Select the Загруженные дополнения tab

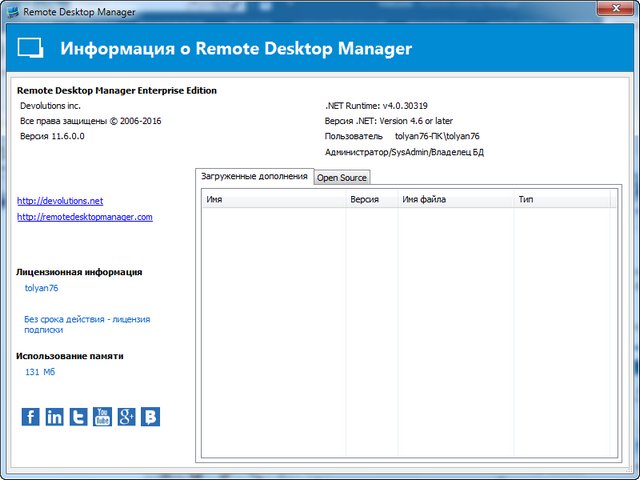pos(254,176)
